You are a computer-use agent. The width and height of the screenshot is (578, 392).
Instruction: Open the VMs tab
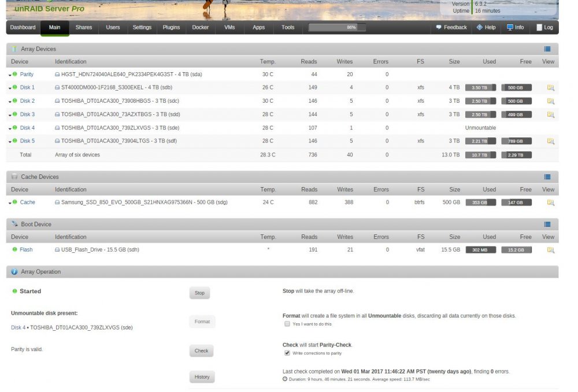[229, 28]
